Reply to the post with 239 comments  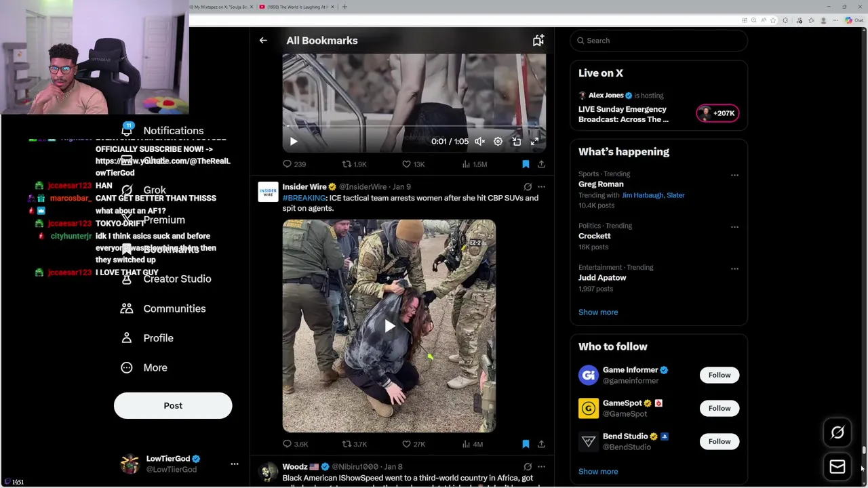click(x=294, y=164)
